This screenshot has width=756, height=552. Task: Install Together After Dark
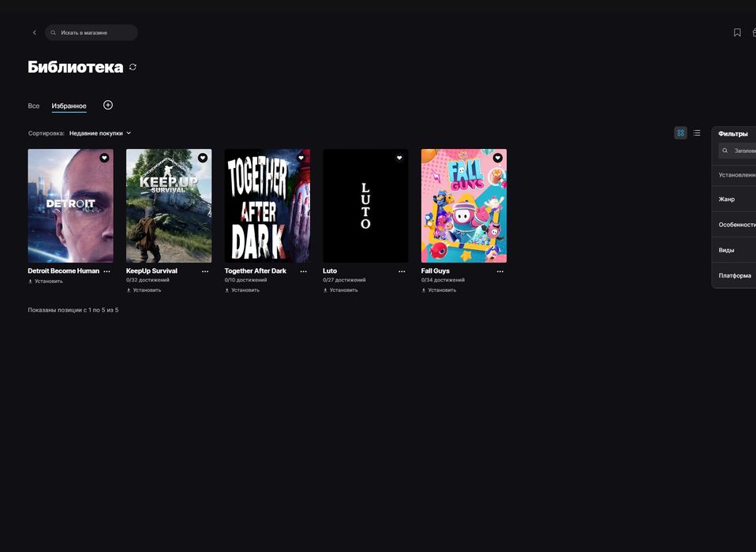(242, 290)
